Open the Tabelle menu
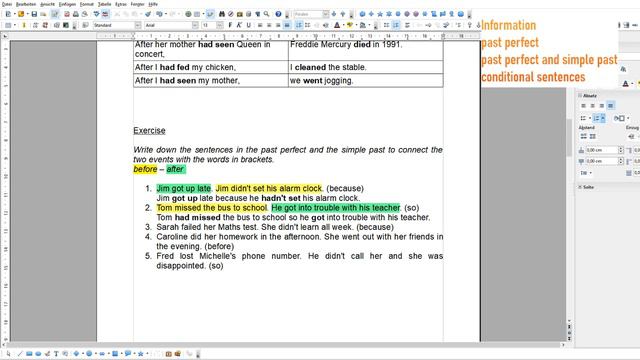The width and height of the screenshot is (640, 360). [x=104, y=4]
